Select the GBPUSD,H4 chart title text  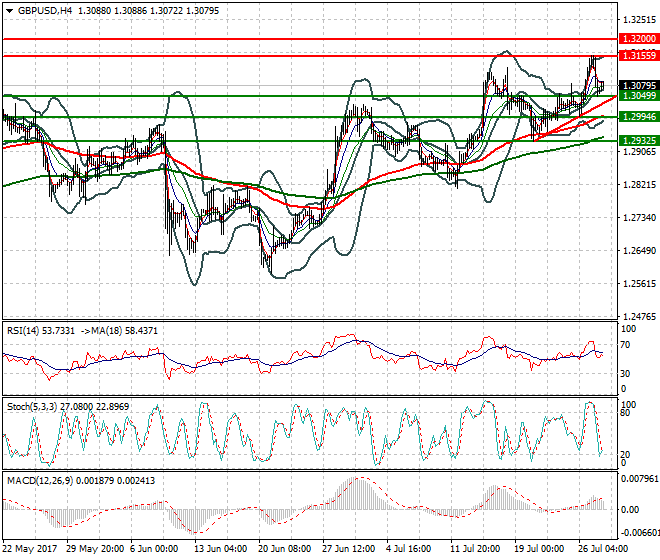pyautogui.click(x=45, y=11)
